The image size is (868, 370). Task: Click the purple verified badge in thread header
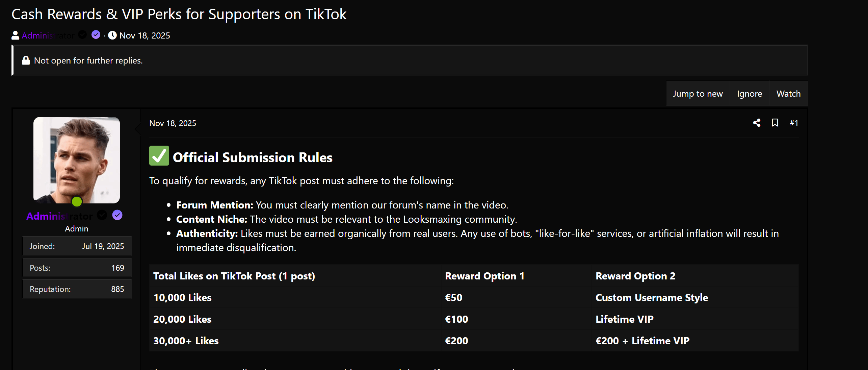point(96,35)
